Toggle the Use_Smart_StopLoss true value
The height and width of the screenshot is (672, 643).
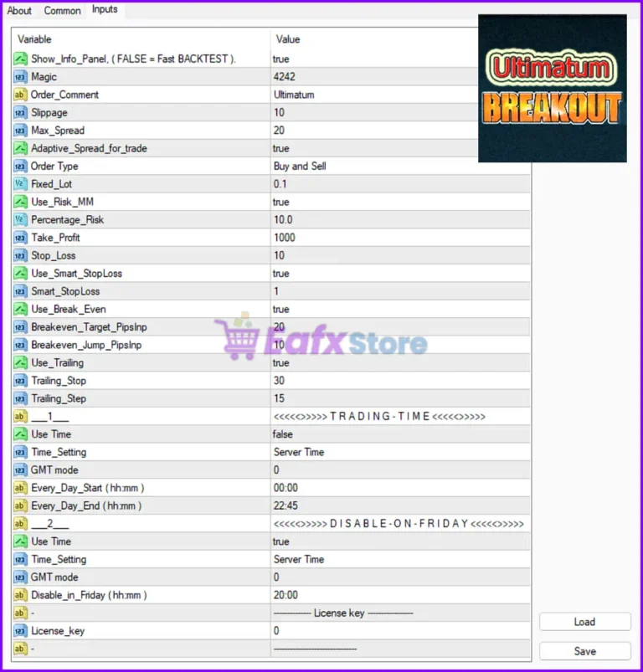(x=280, y=274)
